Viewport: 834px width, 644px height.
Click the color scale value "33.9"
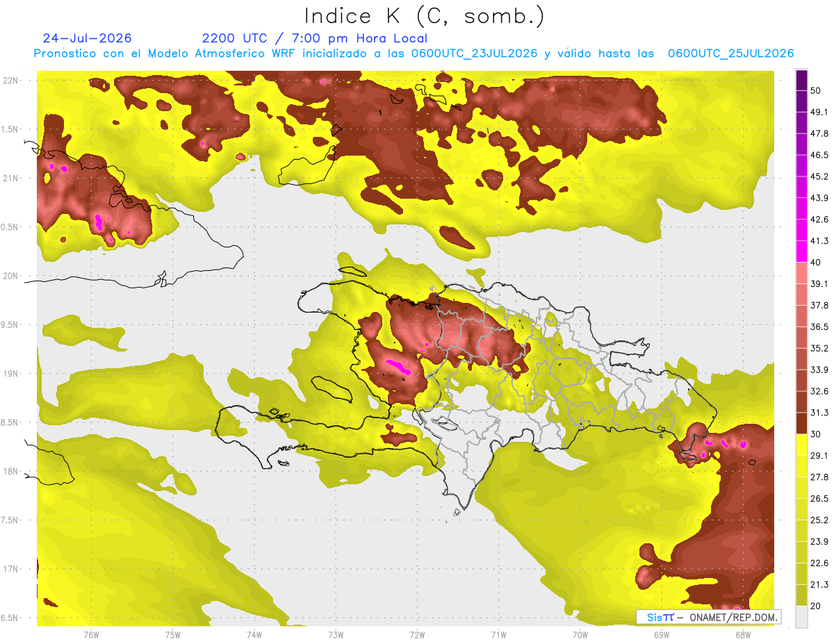[x=819, y=370]
